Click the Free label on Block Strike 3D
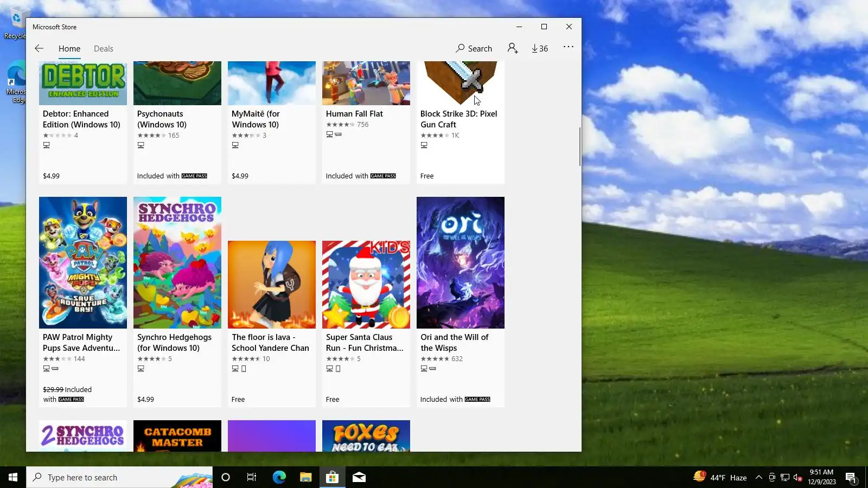868x488 pixels. click(427, 176)
